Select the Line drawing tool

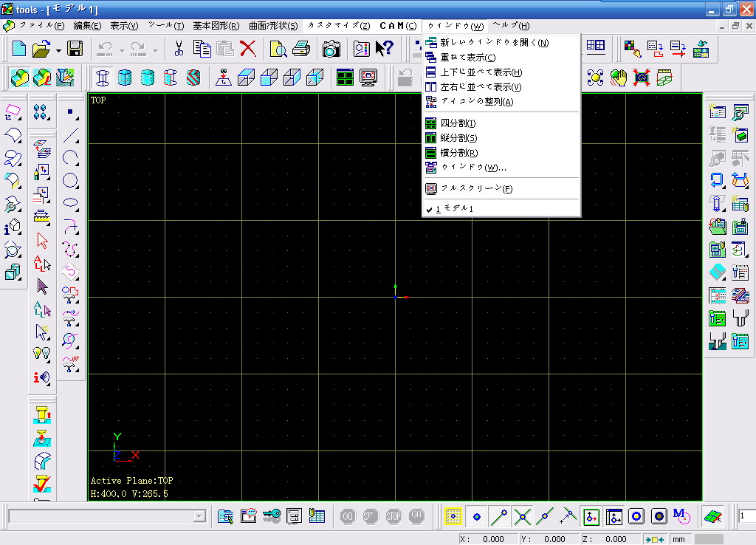coord(71,135)
